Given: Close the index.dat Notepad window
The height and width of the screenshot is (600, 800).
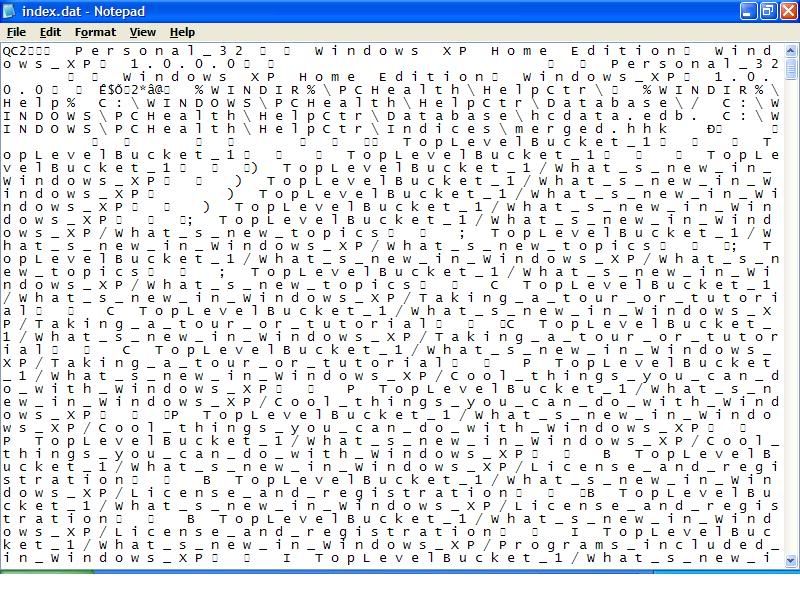Looking at the screenshot, I should pos(787,11).
